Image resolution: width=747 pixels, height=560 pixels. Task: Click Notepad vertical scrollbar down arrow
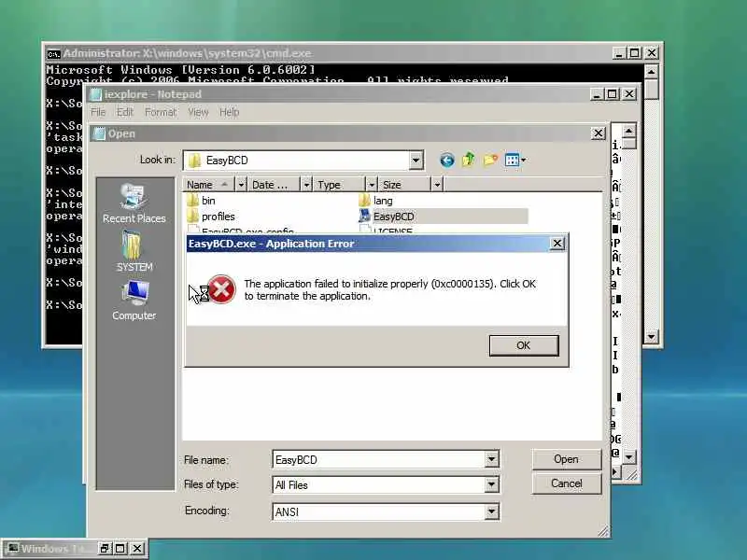click(628, 457)
